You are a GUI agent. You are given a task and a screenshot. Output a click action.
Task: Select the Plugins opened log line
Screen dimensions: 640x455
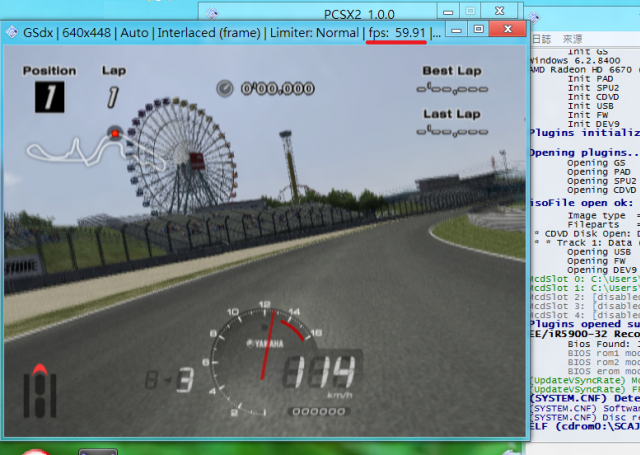(585, 324)
